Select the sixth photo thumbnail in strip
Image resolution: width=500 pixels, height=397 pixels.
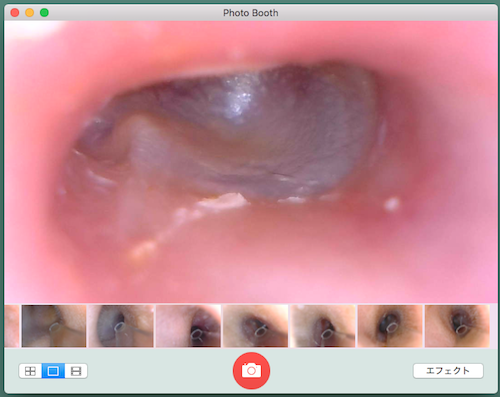click(390, 326)
